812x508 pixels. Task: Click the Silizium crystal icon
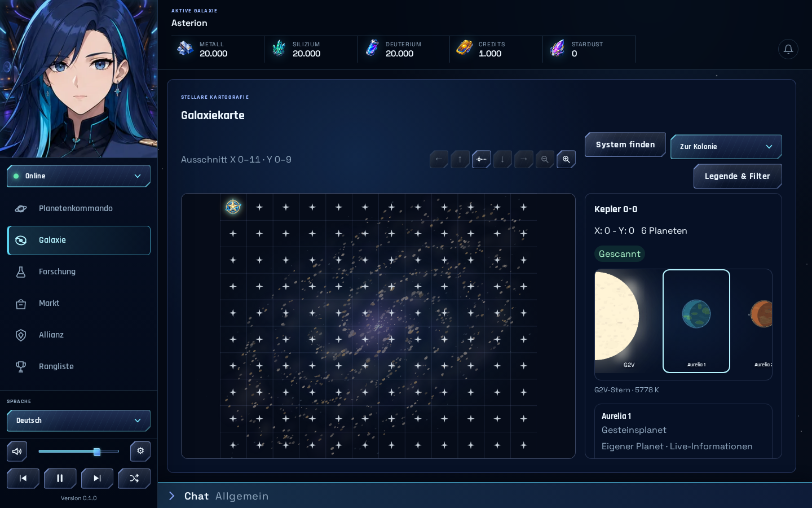pos(279,49)
